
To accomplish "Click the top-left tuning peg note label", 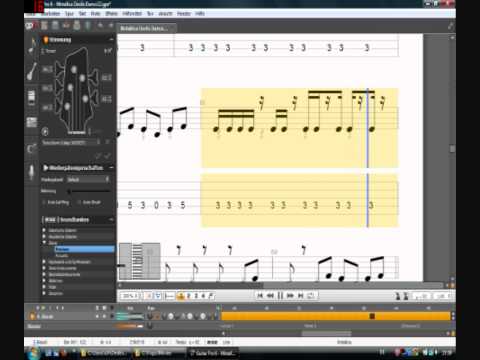I will pyautogui.click(x=47, y=69).
